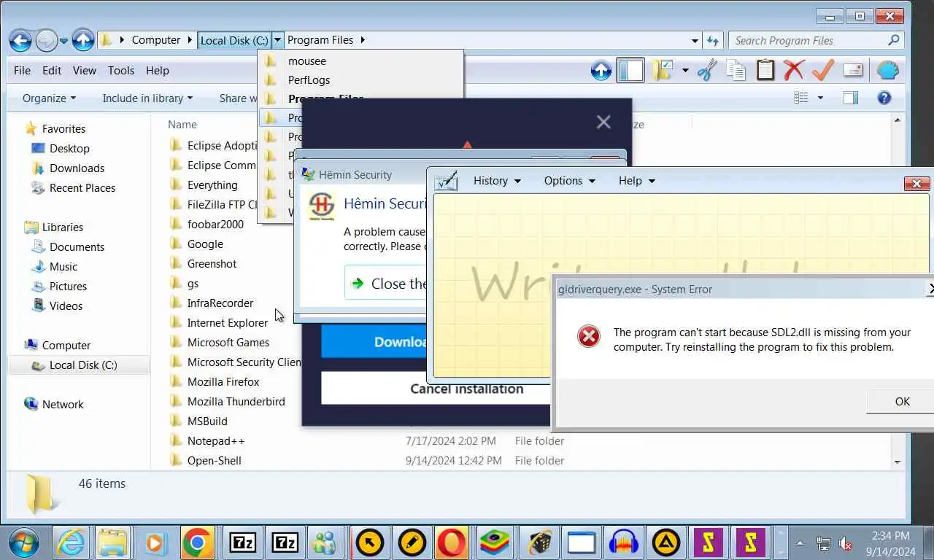Click the orange checkmark Properties icon
The height and width of the screenshot is (560, 934).
pos(823,71)
